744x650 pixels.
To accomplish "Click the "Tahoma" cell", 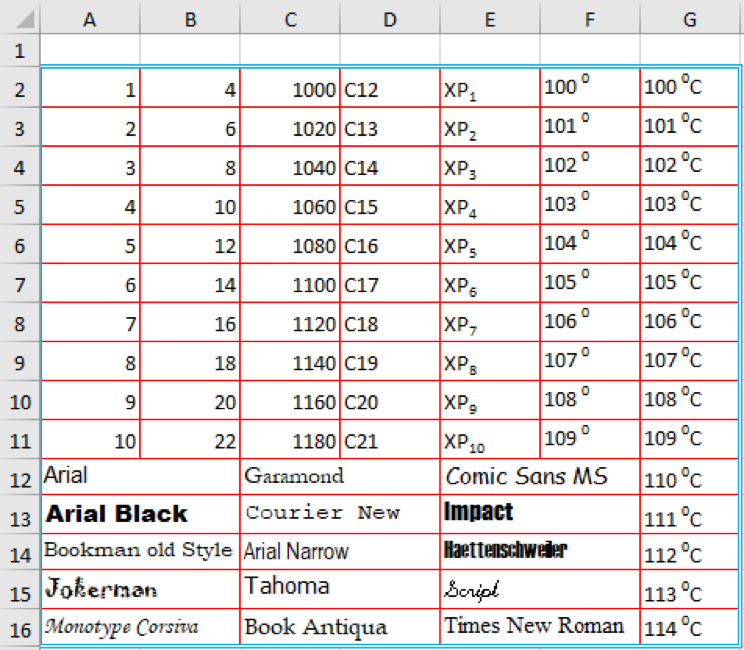I will tap(340, 589).
